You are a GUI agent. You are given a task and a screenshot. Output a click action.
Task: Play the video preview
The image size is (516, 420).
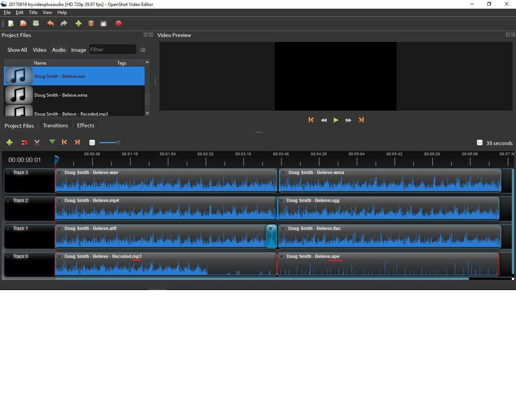click(336, 120)
